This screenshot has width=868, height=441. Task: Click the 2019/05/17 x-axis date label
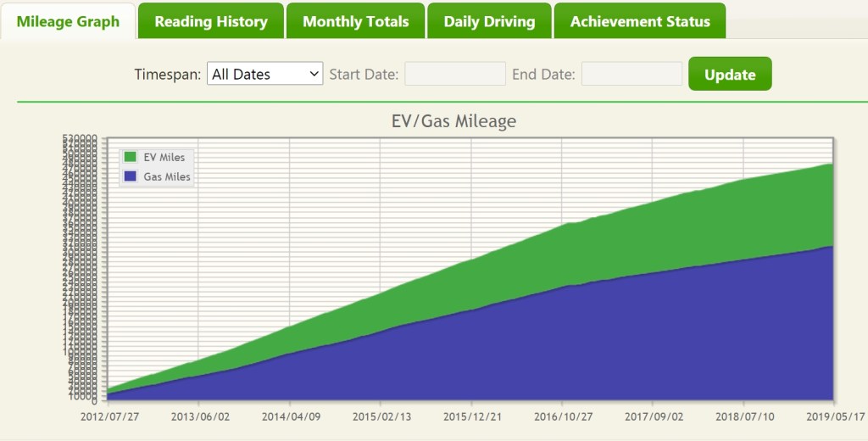(x=833, y=416)
